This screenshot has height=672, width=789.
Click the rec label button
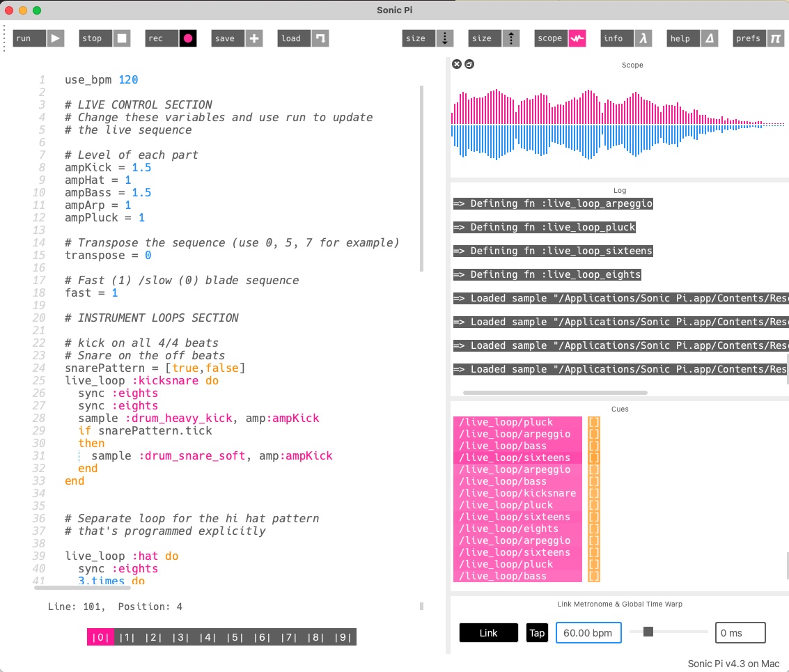click(x=162, y=38)
